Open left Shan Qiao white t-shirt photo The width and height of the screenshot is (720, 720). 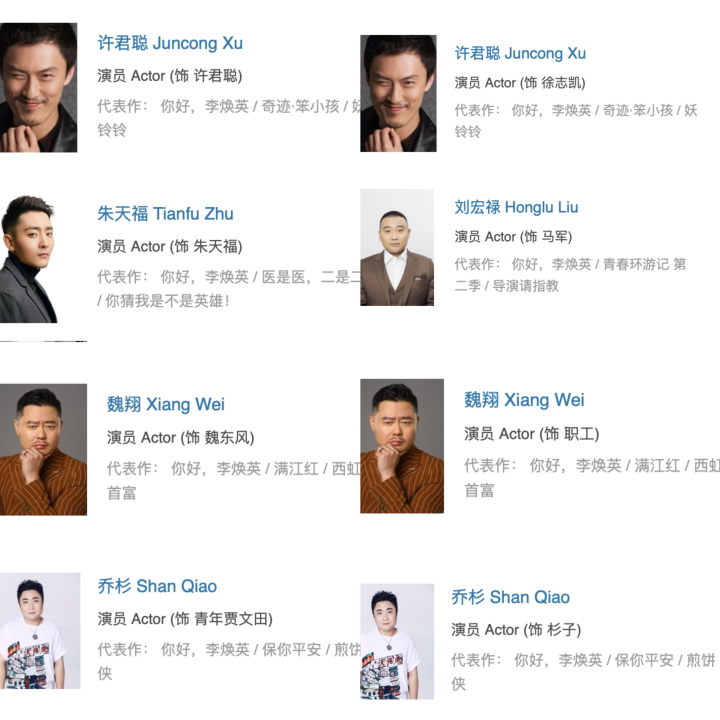40,630
